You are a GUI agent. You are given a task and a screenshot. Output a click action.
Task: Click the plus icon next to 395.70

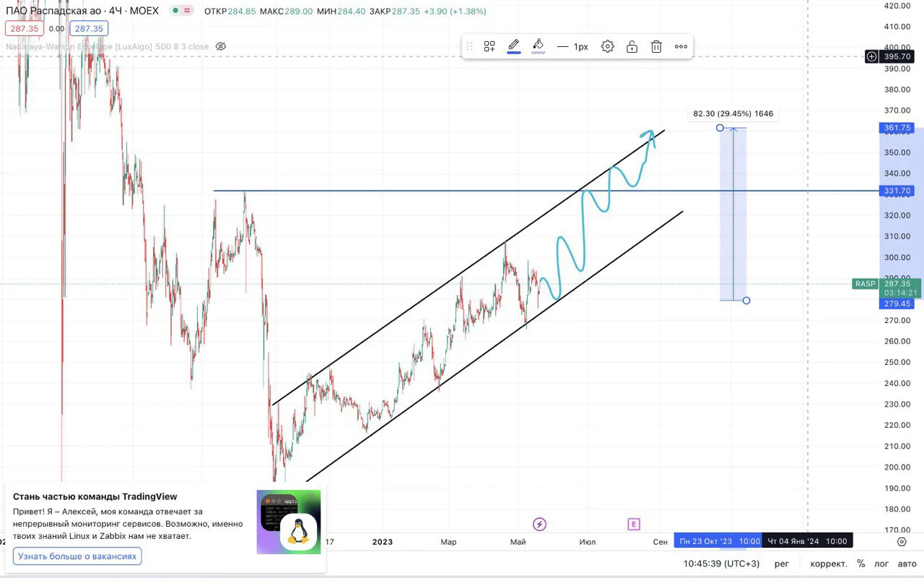point(872,56)
